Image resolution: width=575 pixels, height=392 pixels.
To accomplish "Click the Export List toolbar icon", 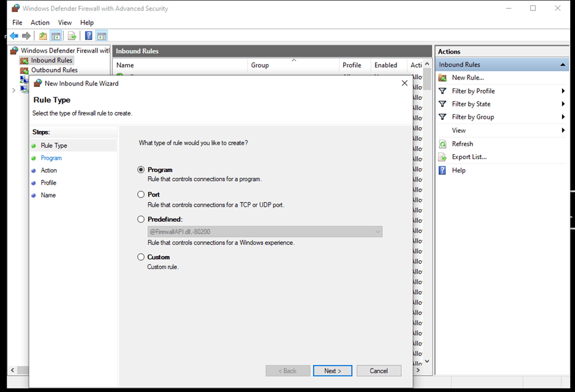I will click(x=72, y=36).
